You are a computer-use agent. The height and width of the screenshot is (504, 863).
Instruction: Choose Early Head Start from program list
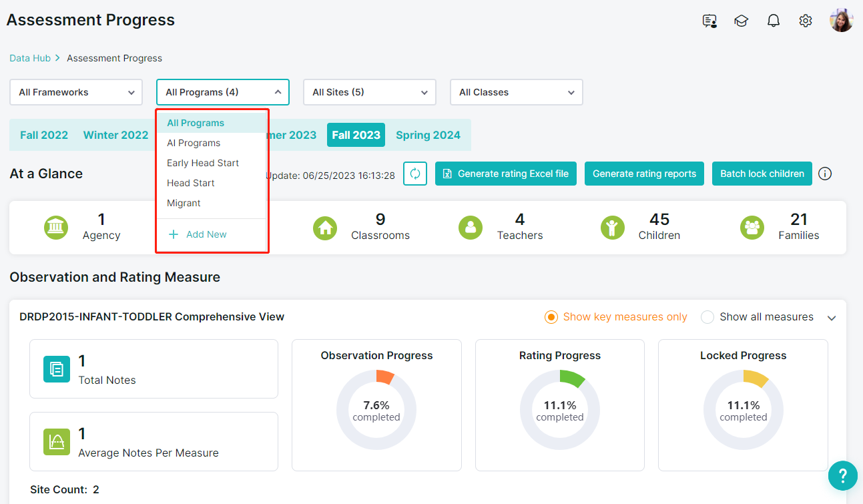[203, 163]
